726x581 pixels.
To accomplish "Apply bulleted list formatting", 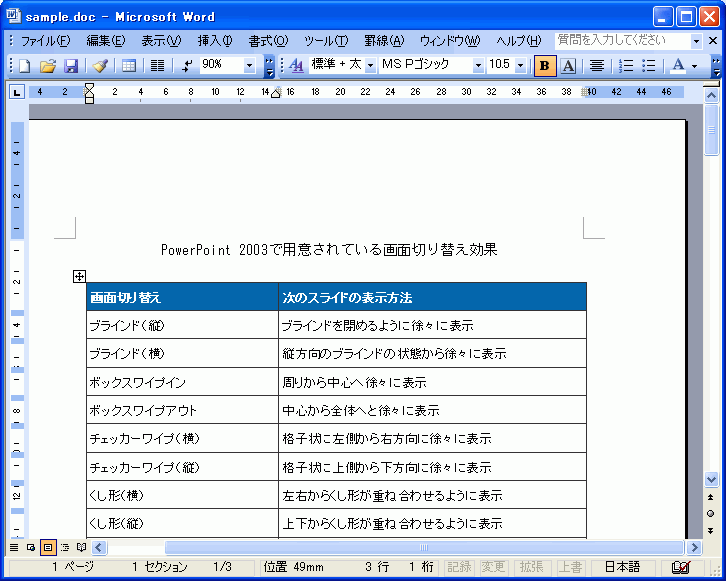I will click(x=649, y=66).
